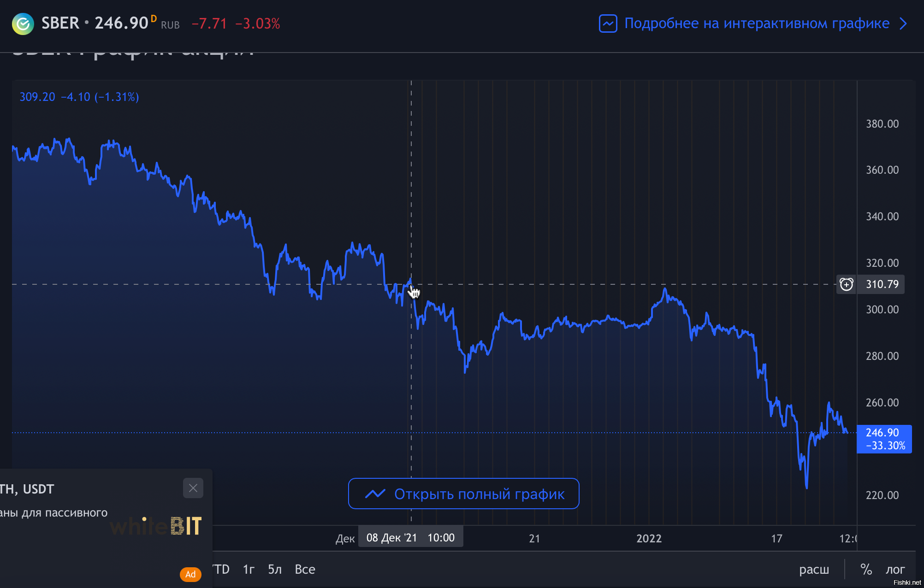The image size is (924, 588).
Task: Click the 21 date label on time axis
Action: [x=534, y=538]
